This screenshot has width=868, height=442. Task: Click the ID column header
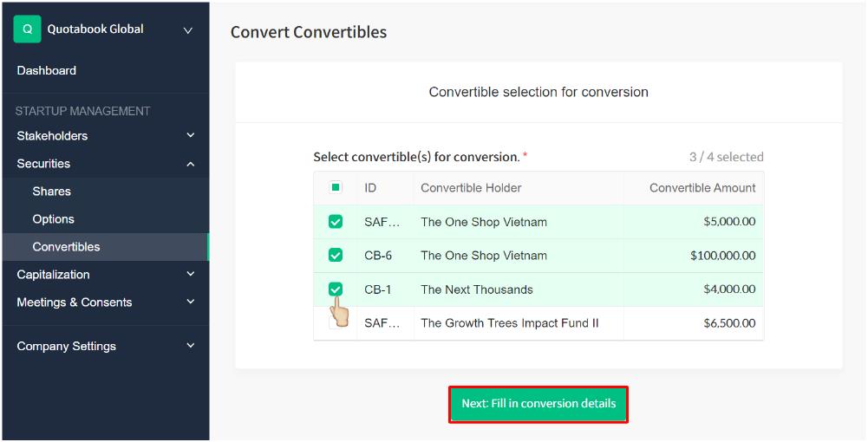370,188
